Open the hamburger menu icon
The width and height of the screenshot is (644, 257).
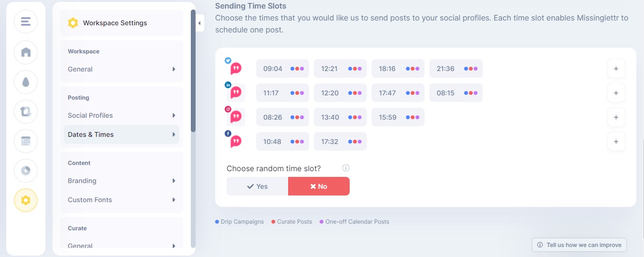tap(26, 21)
